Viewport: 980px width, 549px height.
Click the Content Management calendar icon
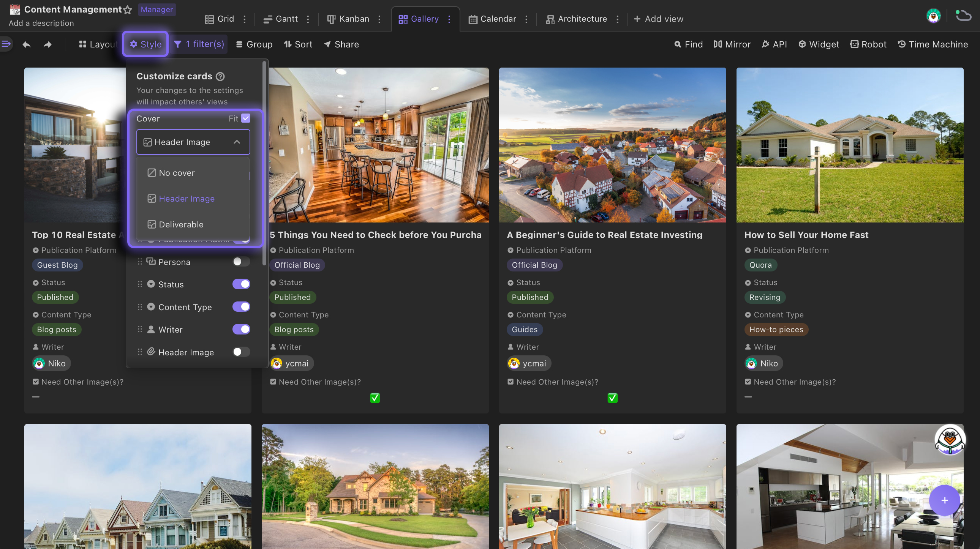(15, 9)
